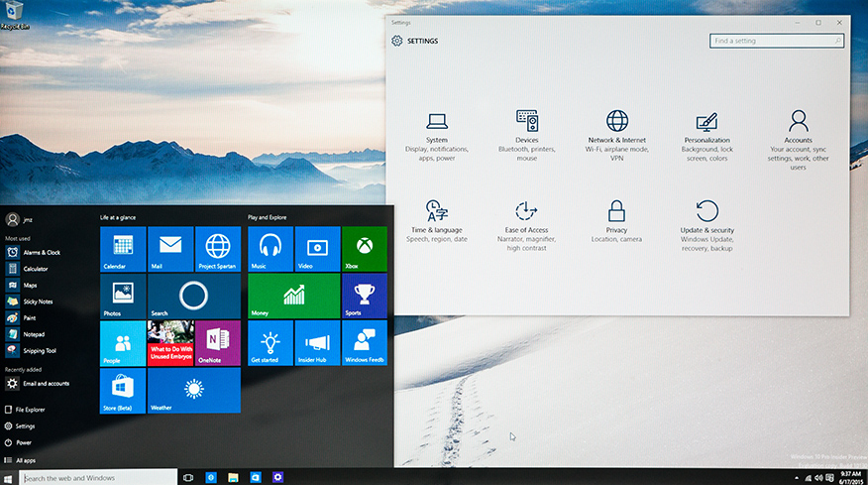
Task: Click the Task View taskbar button
Action: click(187, 478)
